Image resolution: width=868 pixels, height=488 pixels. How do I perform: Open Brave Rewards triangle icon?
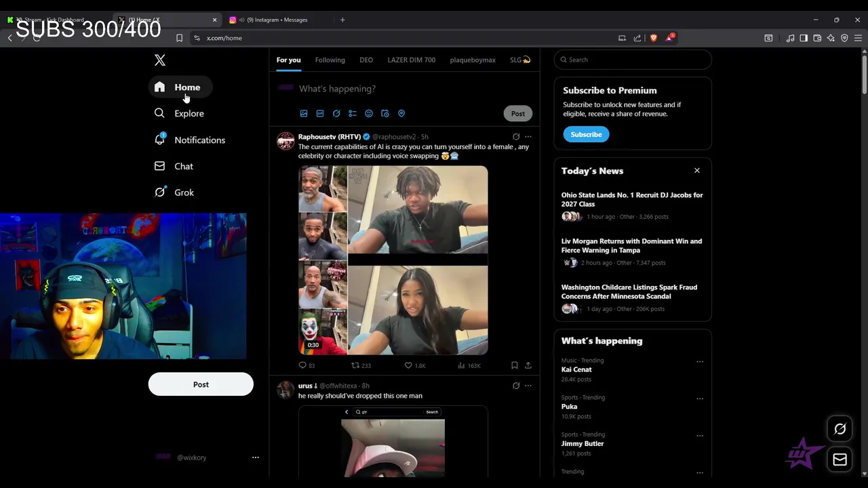pyautogui.click(x=669, y=38)
